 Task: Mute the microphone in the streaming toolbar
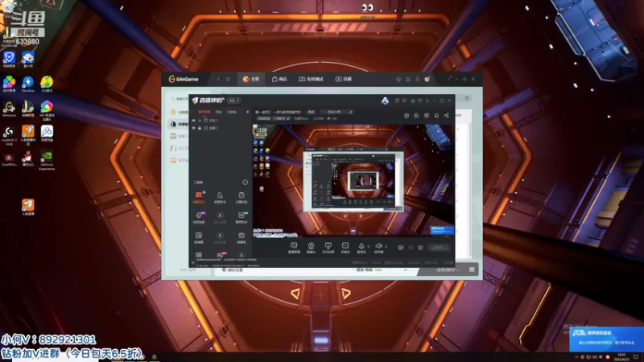click(361, 247)
